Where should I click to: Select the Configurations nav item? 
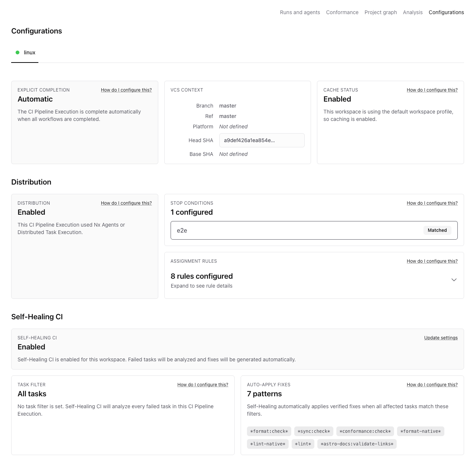446,12
